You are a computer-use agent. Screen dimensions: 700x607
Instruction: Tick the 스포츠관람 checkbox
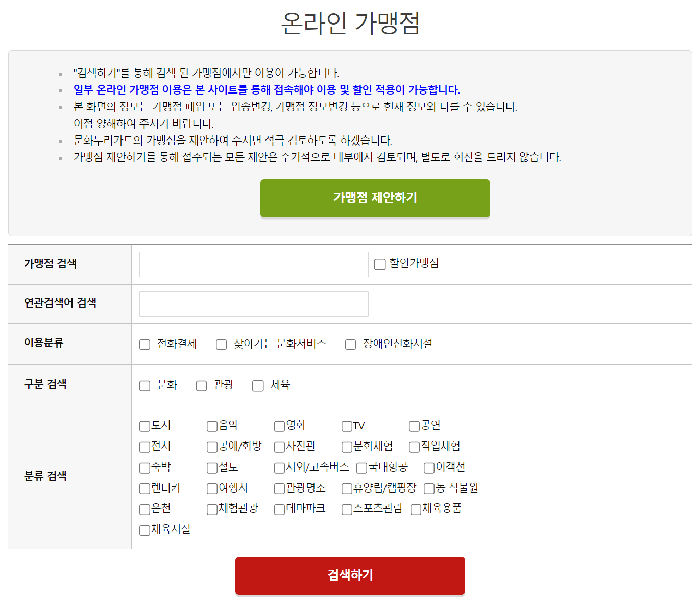click(x=347, y=509)
